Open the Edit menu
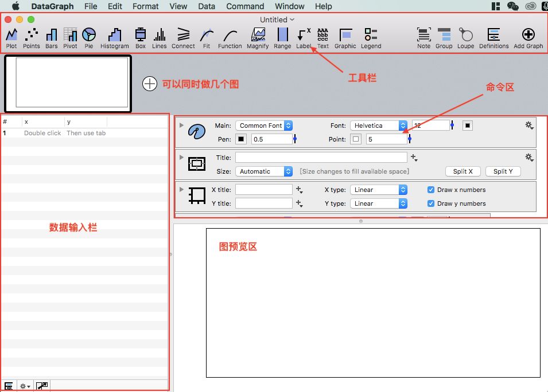 115,6
